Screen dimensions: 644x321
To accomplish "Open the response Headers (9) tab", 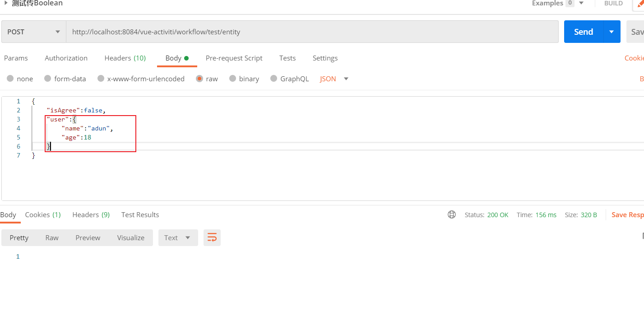I will click(91, 214).
